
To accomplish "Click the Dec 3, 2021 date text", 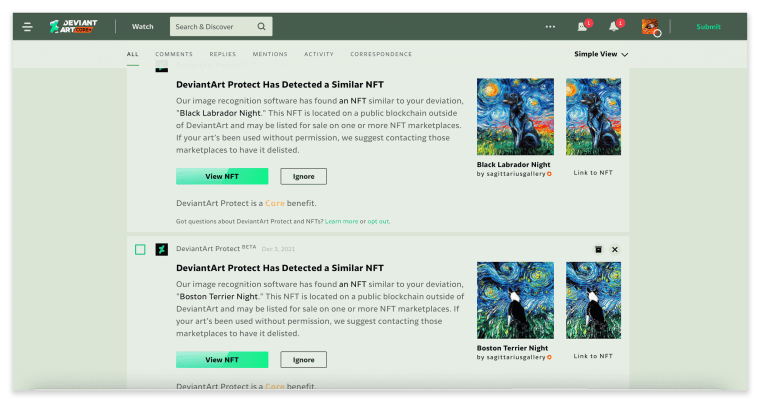I will click(278, 249).
